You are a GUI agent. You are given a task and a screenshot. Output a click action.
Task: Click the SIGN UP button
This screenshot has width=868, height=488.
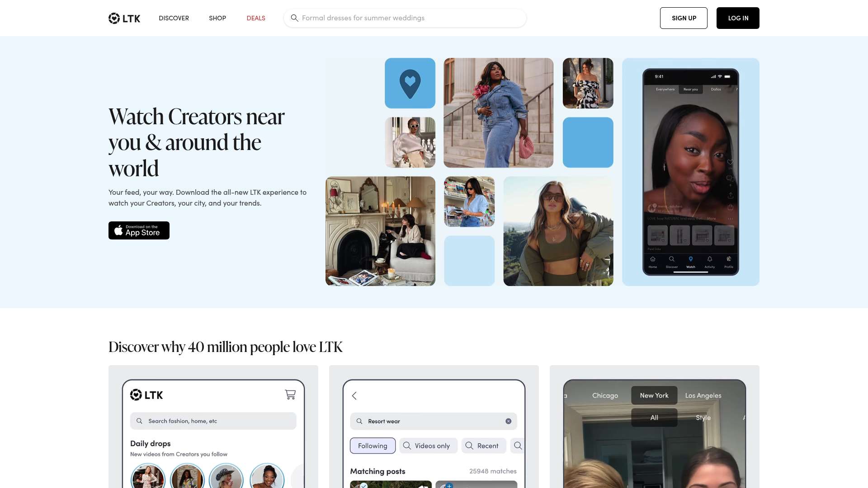[684, 18]
